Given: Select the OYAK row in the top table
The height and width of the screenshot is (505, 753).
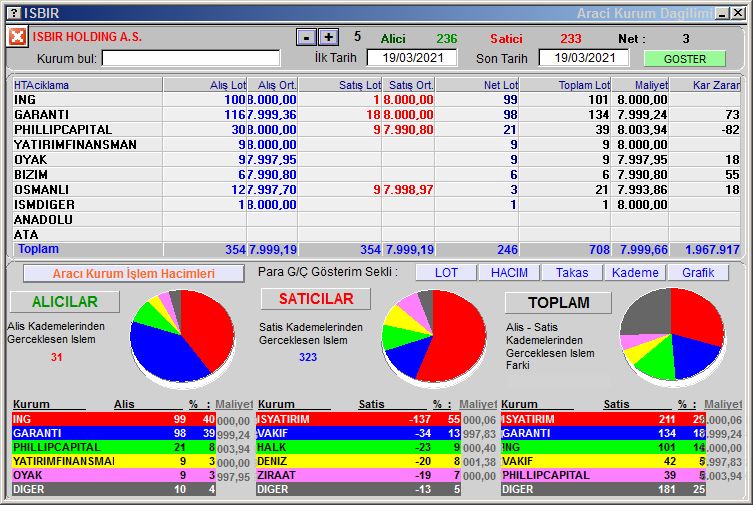Looking at the screenshot, I should point(376,159).
